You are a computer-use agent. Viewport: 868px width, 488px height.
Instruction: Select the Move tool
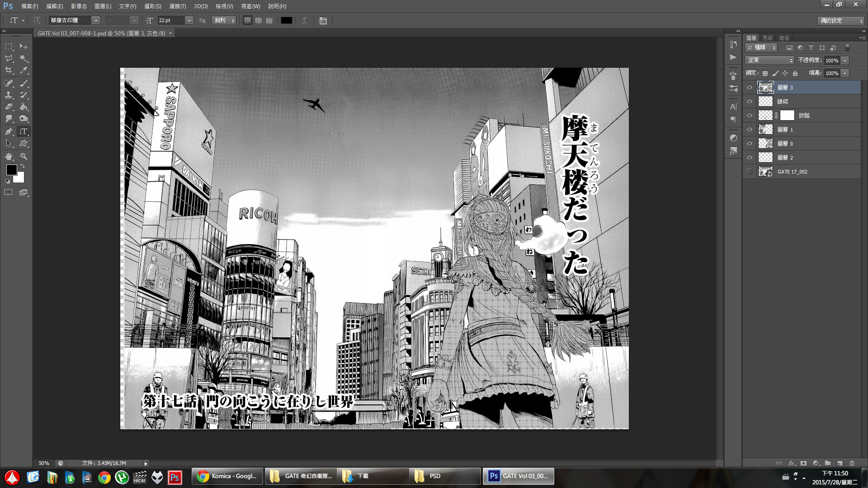tap(24, 47)
